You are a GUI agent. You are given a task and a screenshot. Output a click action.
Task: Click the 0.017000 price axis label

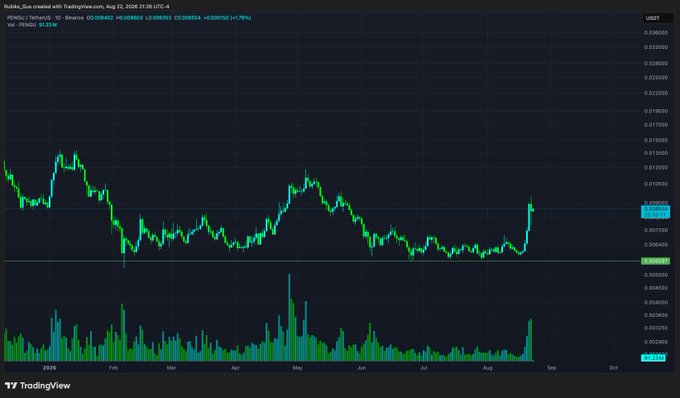[x=656, y=124]
